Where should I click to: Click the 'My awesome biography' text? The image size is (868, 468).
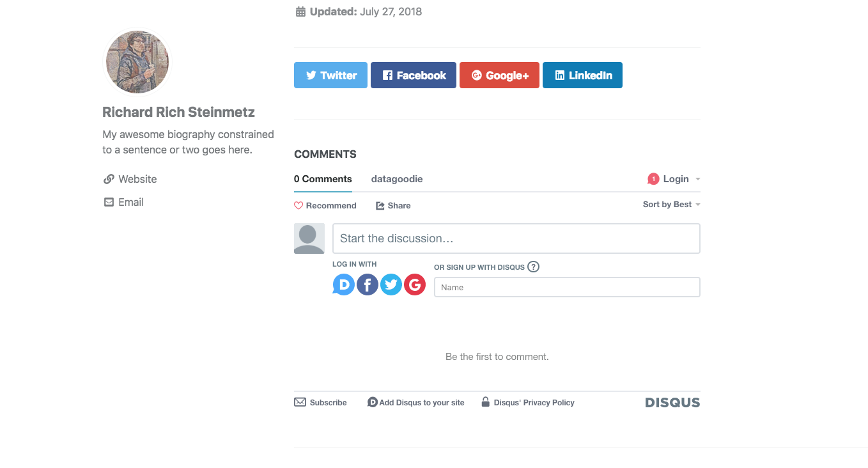pyautogui.click(x=188, y=142)
